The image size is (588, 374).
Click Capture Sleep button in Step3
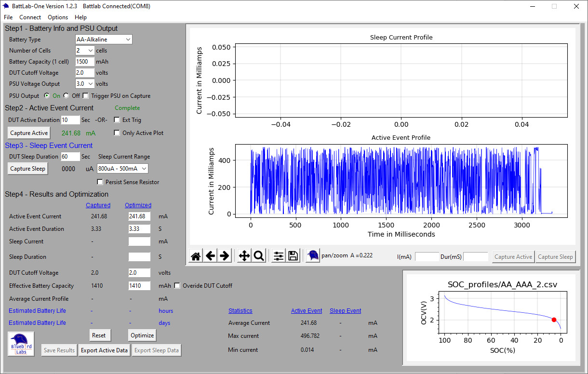tap(28, 168)
